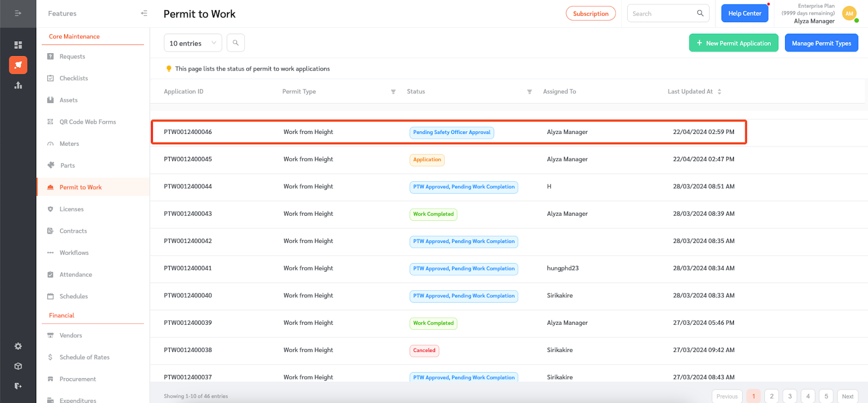Open the Help Center
Screen dimensions: 868x403
[x=745, y=13]
